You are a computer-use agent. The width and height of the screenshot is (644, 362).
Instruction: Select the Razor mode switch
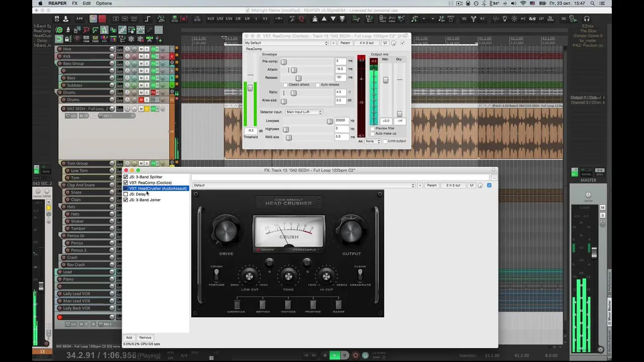[x=339, y=304]
